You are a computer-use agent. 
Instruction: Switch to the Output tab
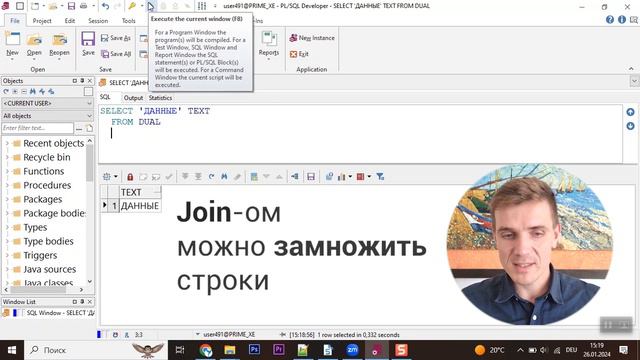point(133,98)
